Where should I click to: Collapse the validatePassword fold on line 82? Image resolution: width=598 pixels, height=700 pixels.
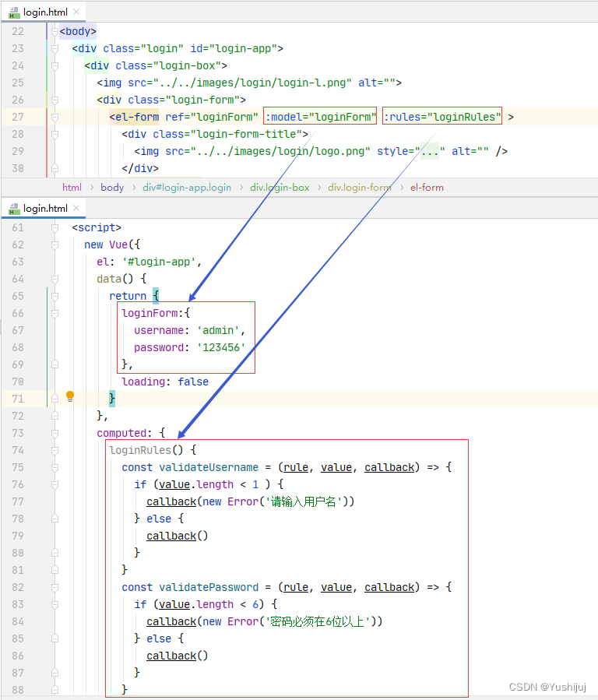55,588
